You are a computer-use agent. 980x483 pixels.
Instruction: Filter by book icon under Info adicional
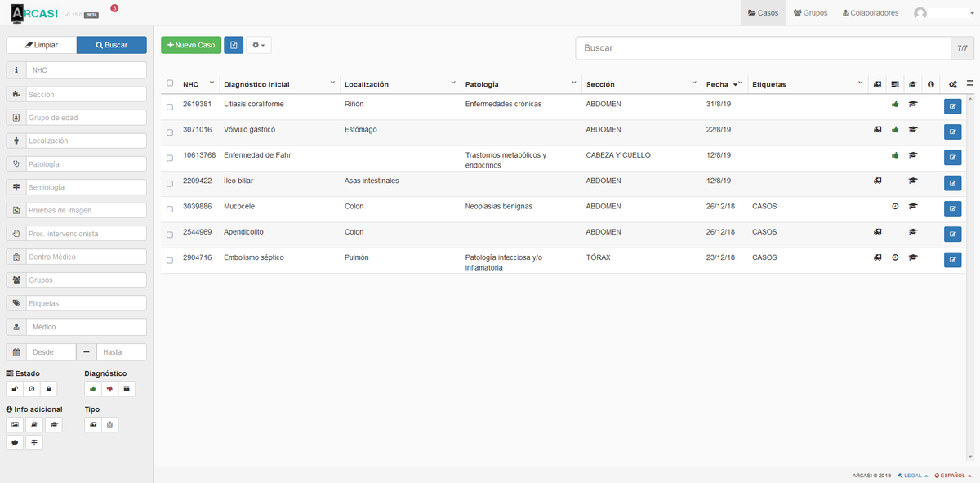coord(33,425)
